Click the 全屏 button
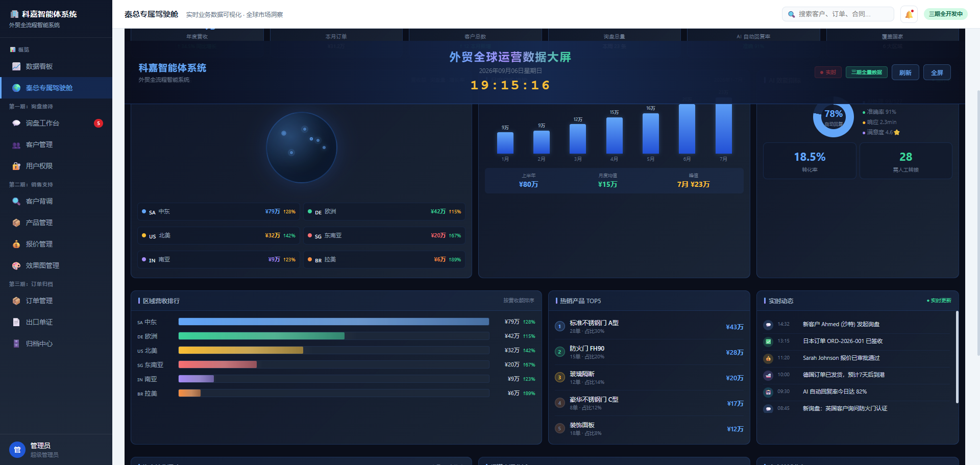Screen dimensions: 980x465 pyautogui.click(x=937, y=72)
